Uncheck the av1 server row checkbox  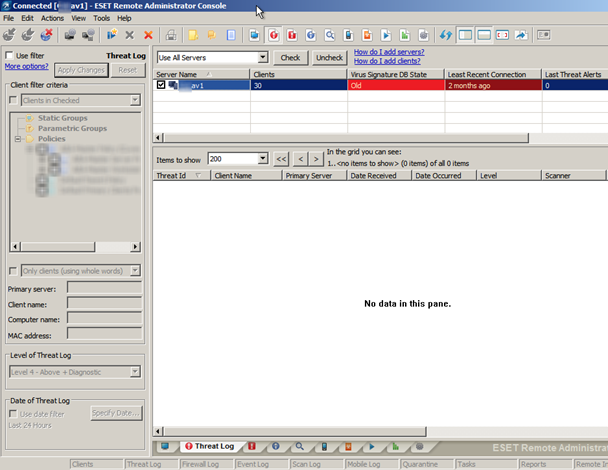pyautogui.click(x=161, y=85)
